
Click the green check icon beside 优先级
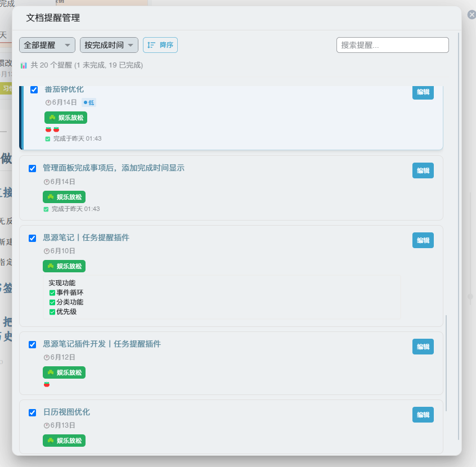52,312
